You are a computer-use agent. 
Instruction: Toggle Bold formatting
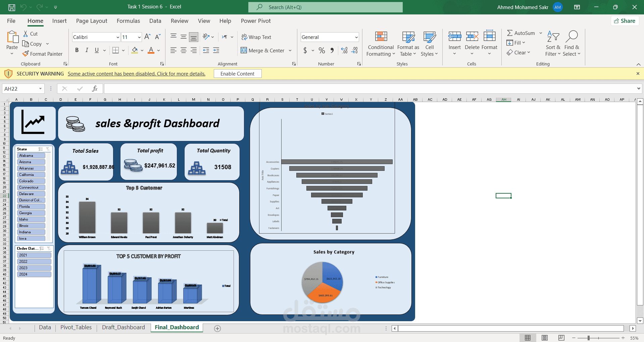pyautogui.click(x=77, y=50)
